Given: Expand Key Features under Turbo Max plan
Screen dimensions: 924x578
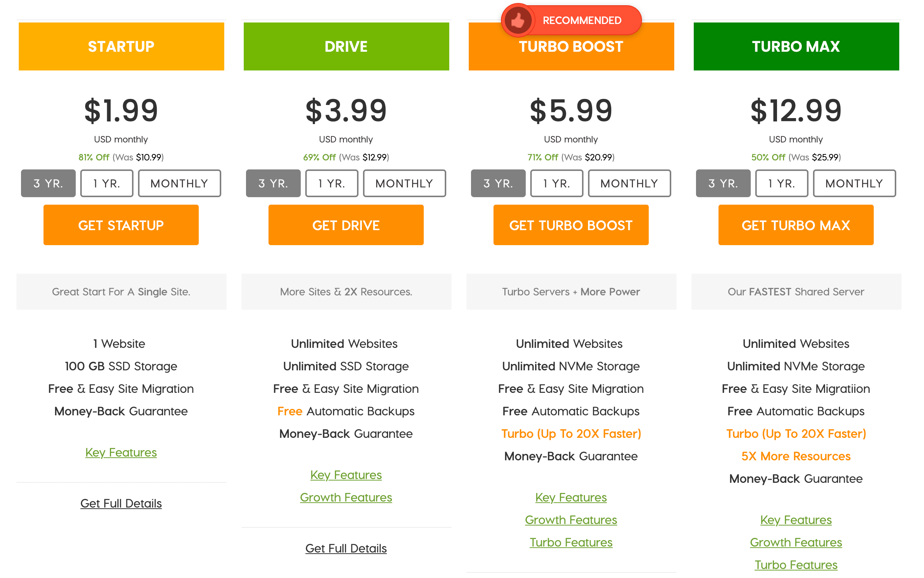Looking at the screenshot, I should click(x=795, y=520).
